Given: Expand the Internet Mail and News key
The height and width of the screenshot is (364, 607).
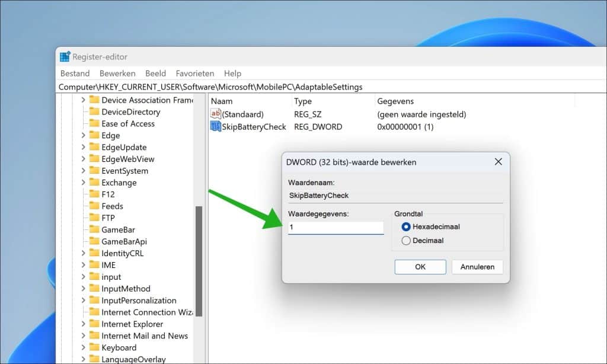Looking at the screenshot, I should point(83,336).
